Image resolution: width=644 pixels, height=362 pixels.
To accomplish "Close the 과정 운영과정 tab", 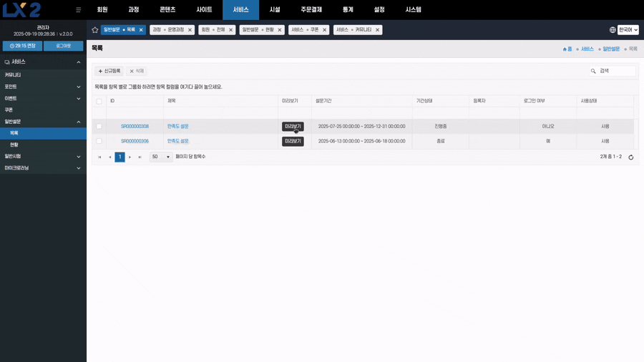I will coord(190,30).
